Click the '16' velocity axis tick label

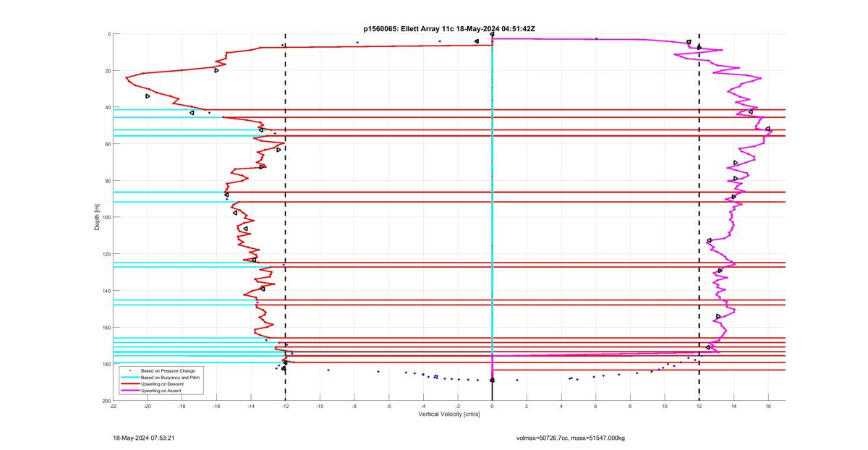point(768,406)
